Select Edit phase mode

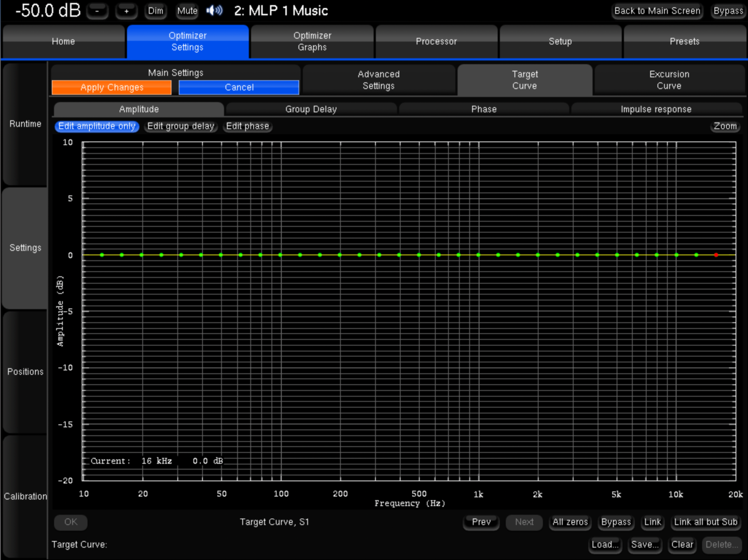tap(247, 126)
